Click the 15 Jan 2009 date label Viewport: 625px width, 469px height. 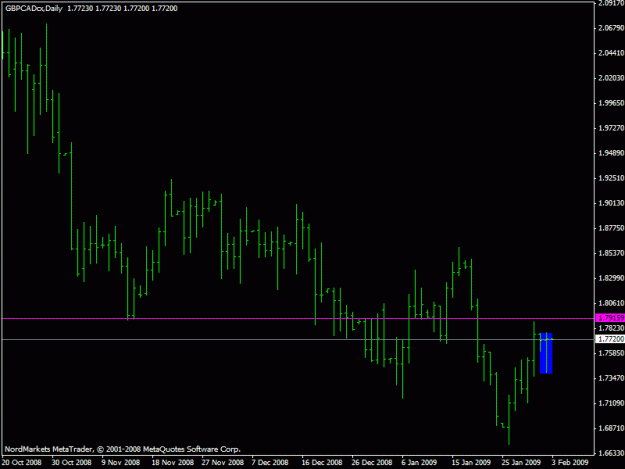point(471,463)
